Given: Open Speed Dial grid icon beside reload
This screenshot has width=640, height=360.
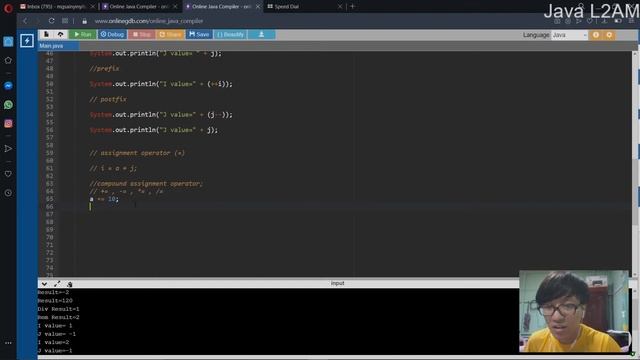Looking at the screenshot, I should pyautogui.click(x=65, y=21).
